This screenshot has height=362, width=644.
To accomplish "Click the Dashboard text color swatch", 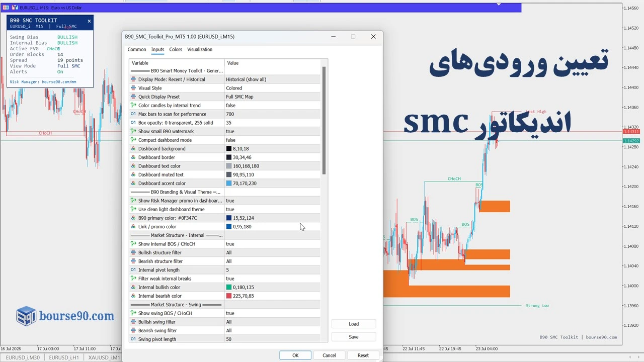I will coord(229,166).
